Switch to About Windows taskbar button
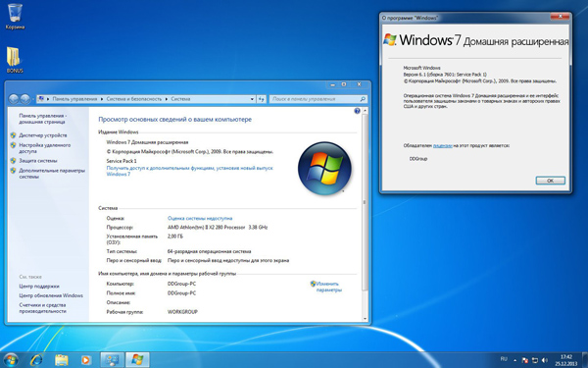The image size is (588, 368). [137, 360]
